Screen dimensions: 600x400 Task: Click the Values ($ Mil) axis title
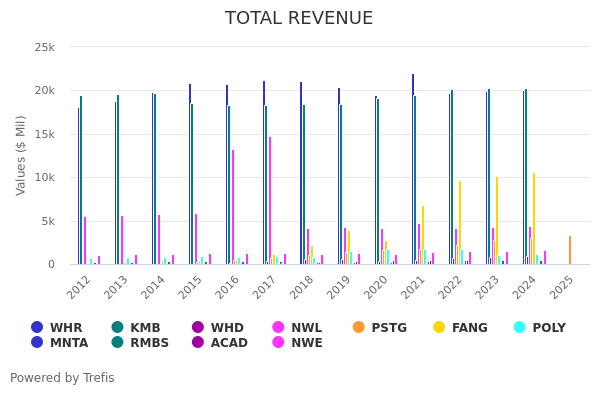21,155
